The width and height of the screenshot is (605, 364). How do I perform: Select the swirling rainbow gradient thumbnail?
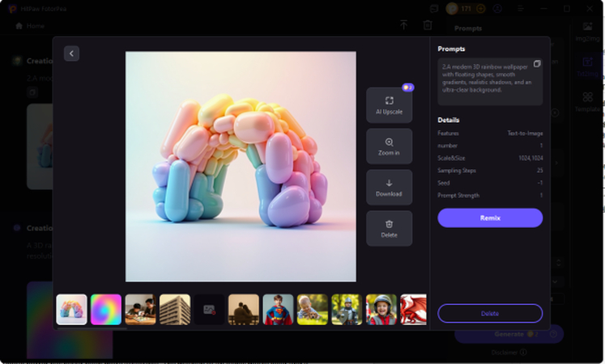(x=106, y=310)
